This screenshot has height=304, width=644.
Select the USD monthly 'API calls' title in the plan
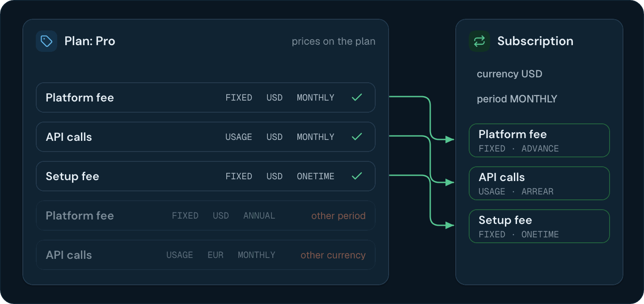click(69, 137)
